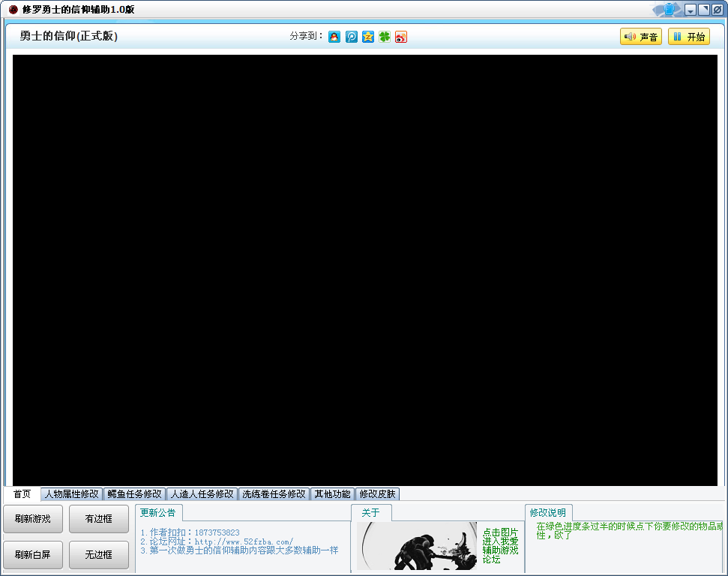This screenshot has height=576, width=728.
Task: Switch to the 其他功能 tab
Action: coord(332,493)
